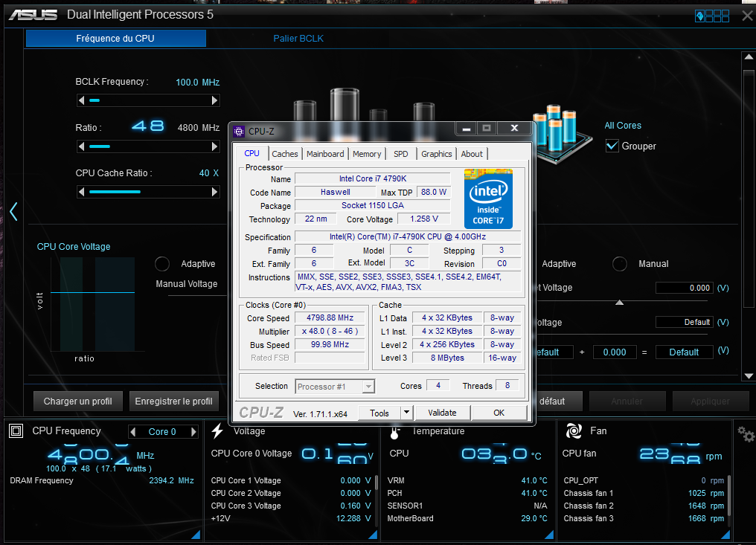Select next core in CPU Frequency panel
The width and height of the screenshot is (756, 545).
click(193, 432)
